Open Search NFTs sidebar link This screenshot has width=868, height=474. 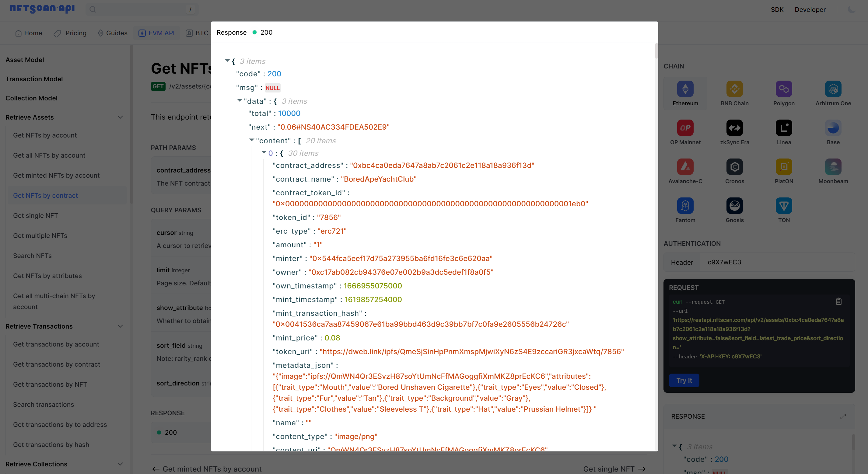tap(32, 256)
